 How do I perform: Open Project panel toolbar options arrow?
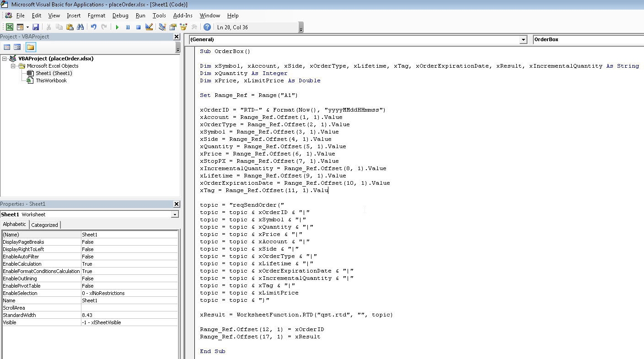(x=177, y=48)
